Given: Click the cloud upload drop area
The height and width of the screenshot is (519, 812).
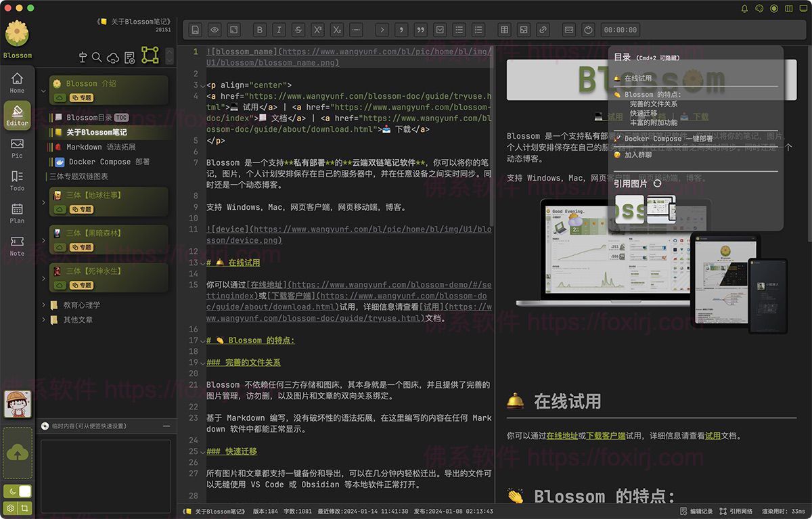Looking at the screenshot, I should click(x=18, y=453).
